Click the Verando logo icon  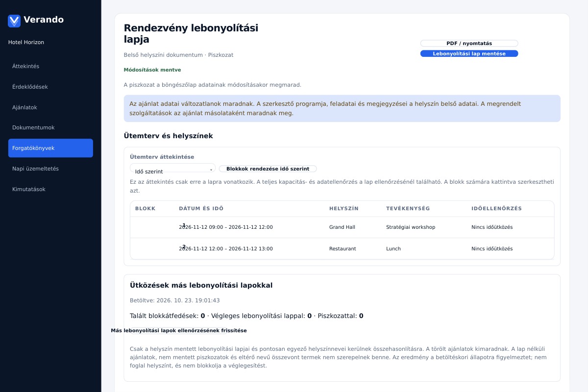click(x=14, y=21)
